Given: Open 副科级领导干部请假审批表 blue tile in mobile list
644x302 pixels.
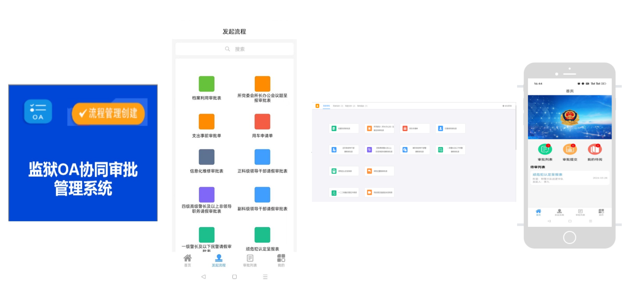Looking at the screenshot, I should 262,195.
